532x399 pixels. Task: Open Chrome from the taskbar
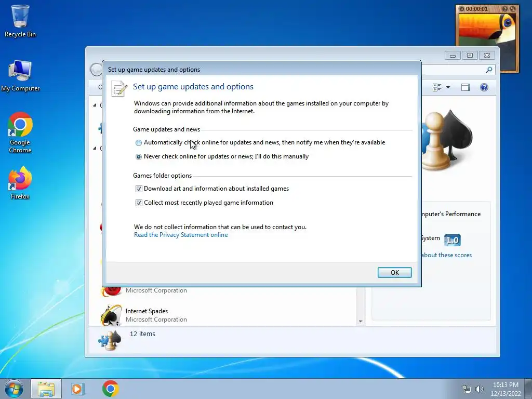point(110,389)
